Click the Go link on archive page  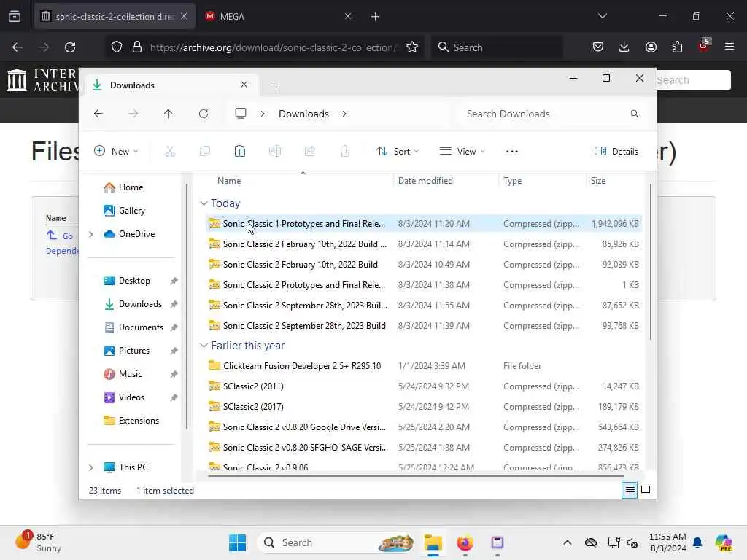[x=67, y=236]
